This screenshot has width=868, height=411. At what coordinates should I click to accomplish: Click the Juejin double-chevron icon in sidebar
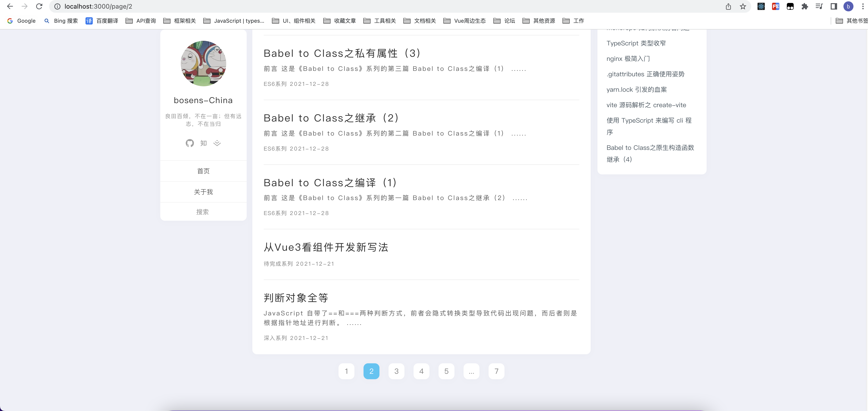tap(217, 143)
